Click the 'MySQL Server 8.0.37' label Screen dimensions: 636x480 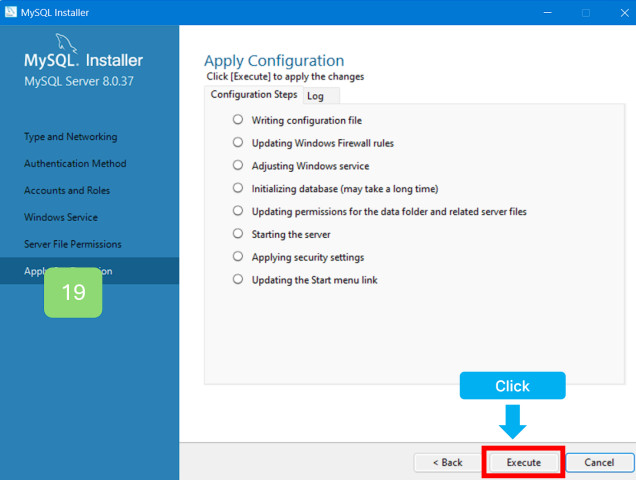click(79, 81)
